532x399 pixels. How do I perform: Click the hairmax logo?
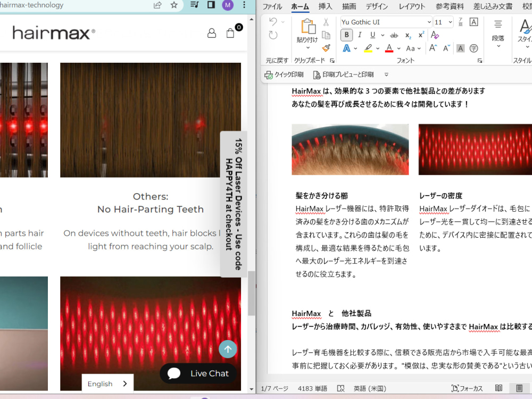pos(54,32)
